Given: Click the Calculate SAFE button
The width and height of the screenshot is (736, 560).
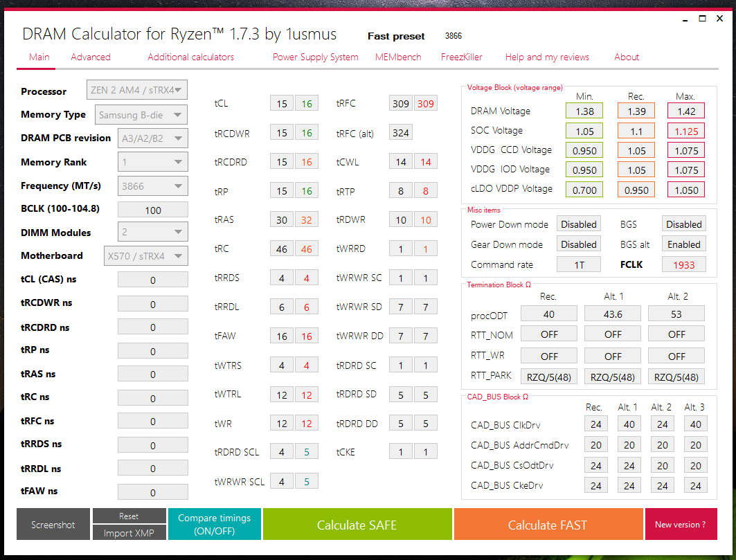Looking at the screenshot, I should coord(357,524).
